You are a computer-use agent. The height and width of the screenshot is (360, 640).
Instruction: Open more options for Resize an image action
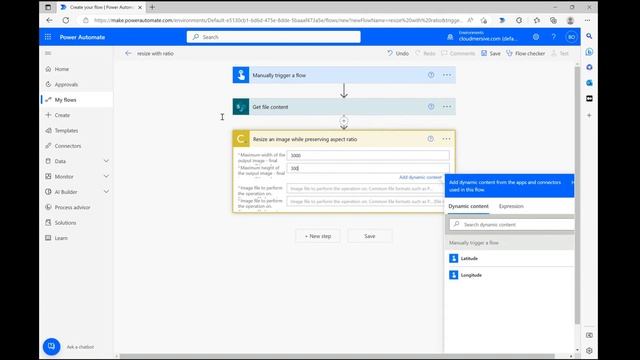pos(446,139)
